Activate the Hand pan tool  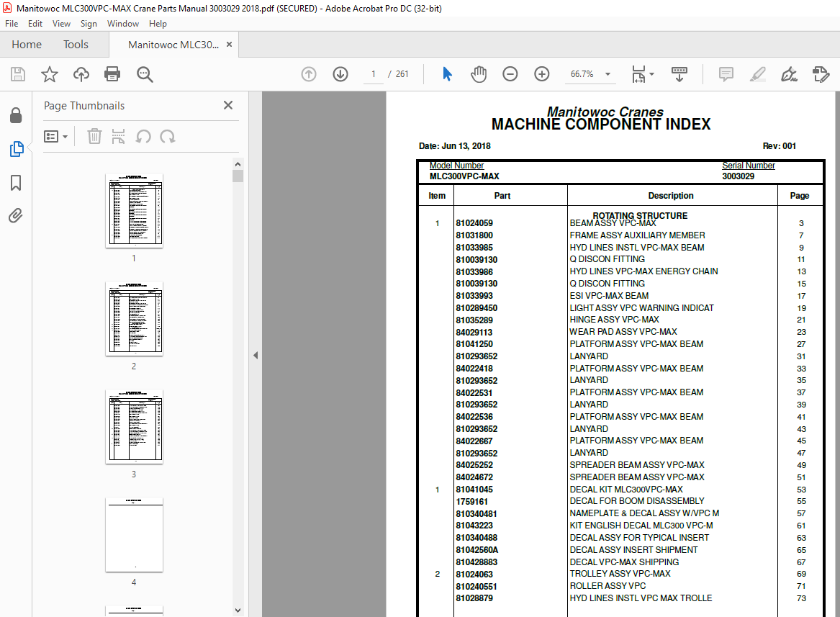479,74
